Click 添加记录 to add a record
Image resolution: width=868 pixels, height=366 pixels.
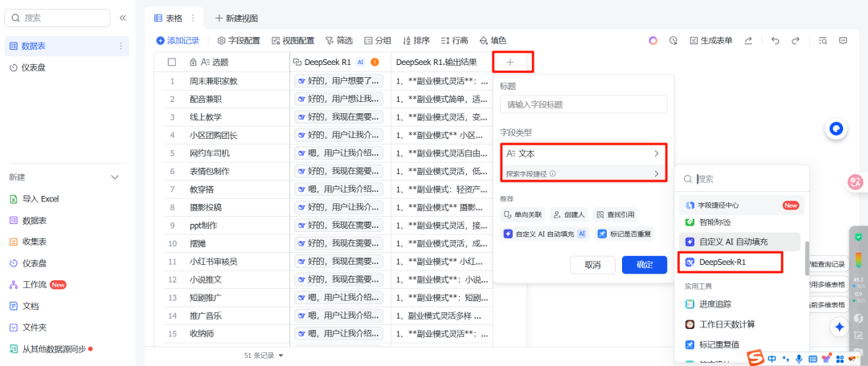(x=178, y=40)
